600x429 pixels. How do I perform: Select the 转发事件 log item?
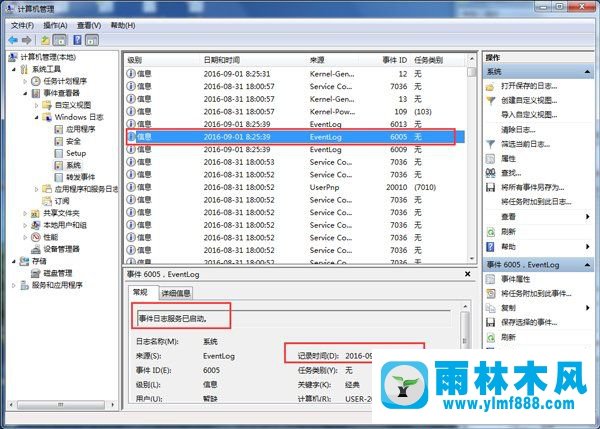coord(80,177)
